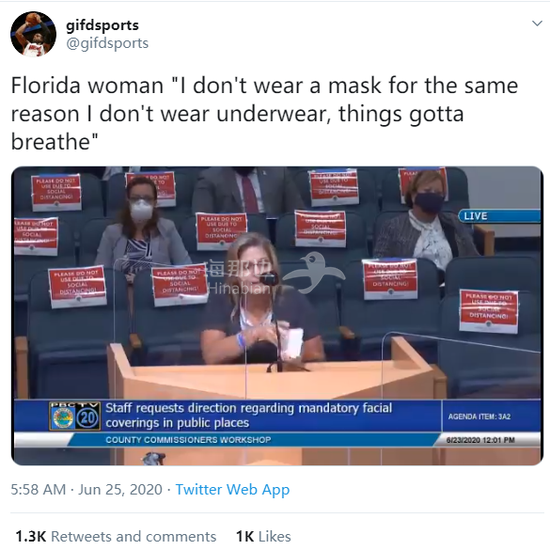Open the Twitter Web App source link

point(233,490)
